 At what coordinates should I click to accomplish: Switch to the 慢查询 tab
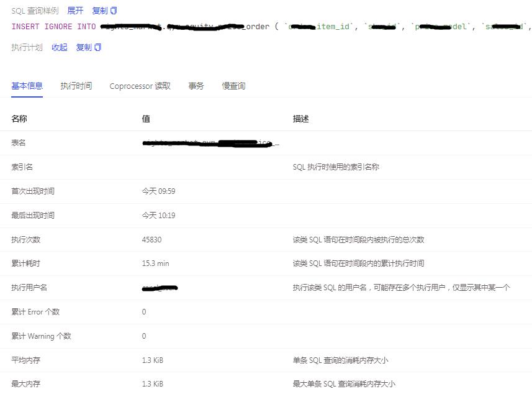coord(234,86)
